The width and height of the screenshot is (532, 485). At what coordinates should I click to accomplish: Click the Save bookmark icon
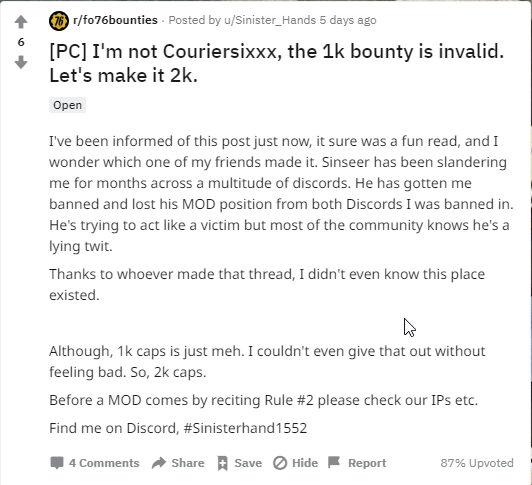coord(223,463)
